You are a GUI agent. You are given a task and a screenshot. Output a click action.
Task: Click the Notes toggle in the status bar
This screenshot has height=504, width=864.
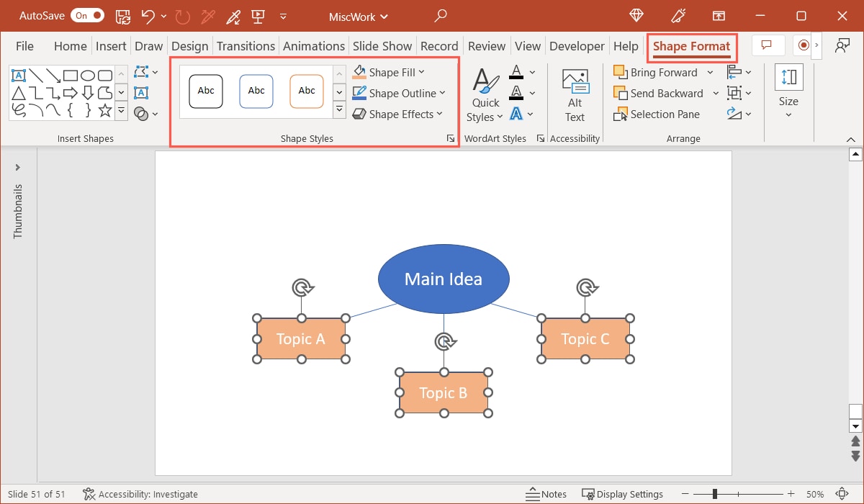point(546,494)
